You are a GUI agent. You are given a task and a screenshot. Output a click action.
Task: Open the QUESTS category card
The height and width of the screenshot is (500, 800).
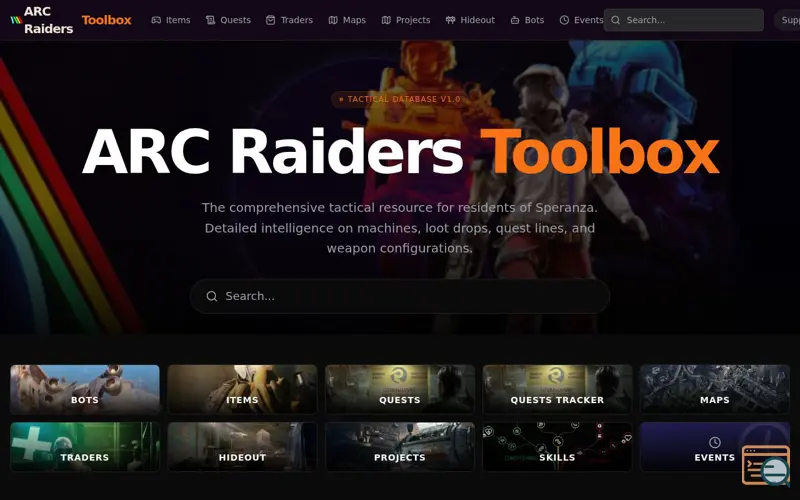pyautogui.click(x=400, y=389)
